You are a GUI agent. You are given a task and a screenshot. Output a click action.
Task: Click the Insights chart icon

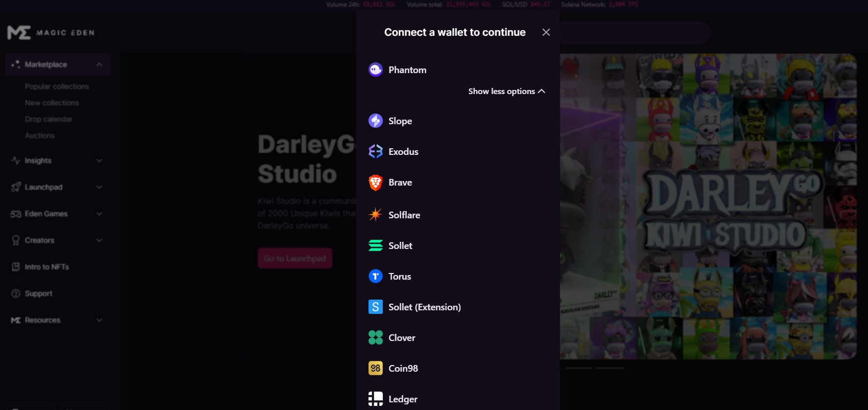[16, 161]
